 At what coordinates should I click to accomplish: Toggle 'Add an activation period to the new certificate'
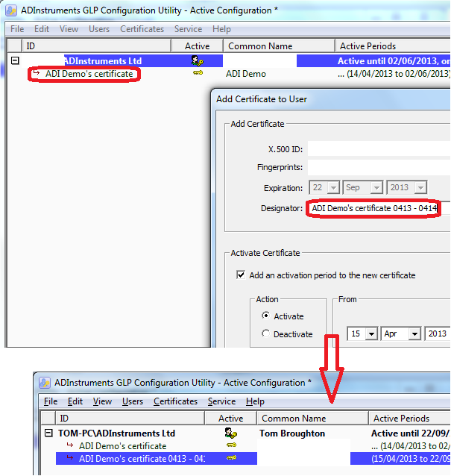tap(241, 275)
